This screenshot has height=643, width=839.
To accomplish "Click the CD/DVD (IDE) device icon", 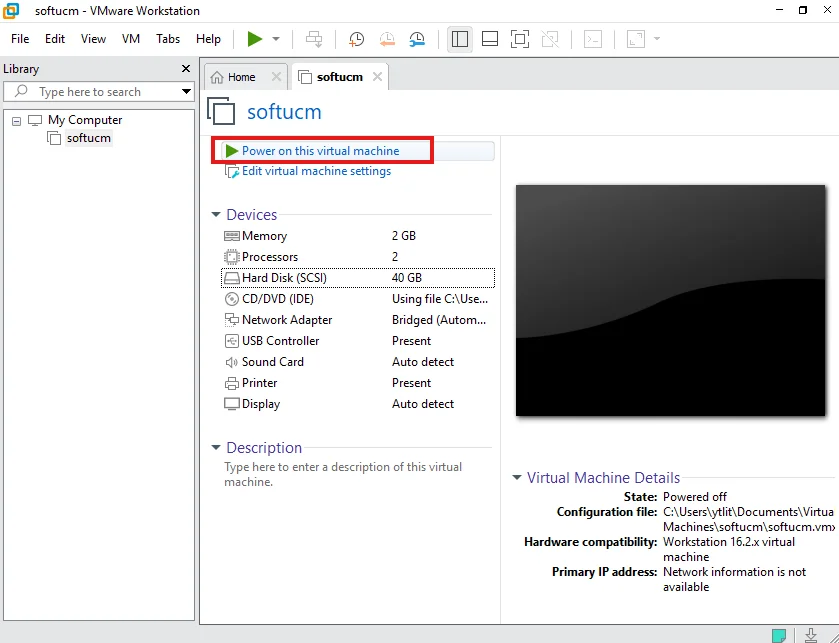I will click(x=232, y=299).
